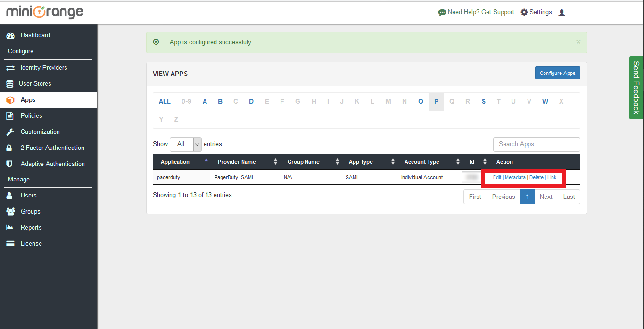Go to First page of results
The width and height of the screenshot is (644, 329).
[x=475, y=197]
